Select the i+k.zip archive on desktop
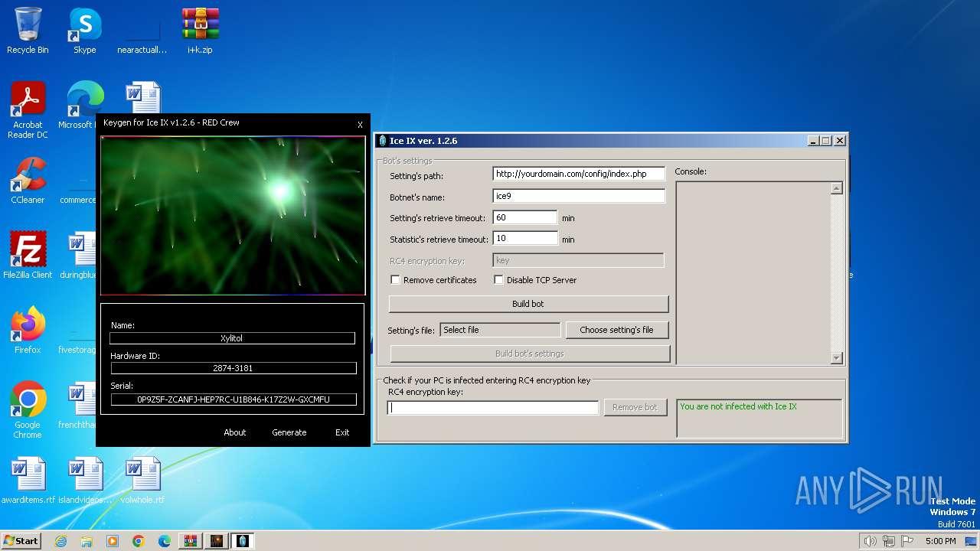This screenshot has width=980, height=551. click(x=200, y=31)
